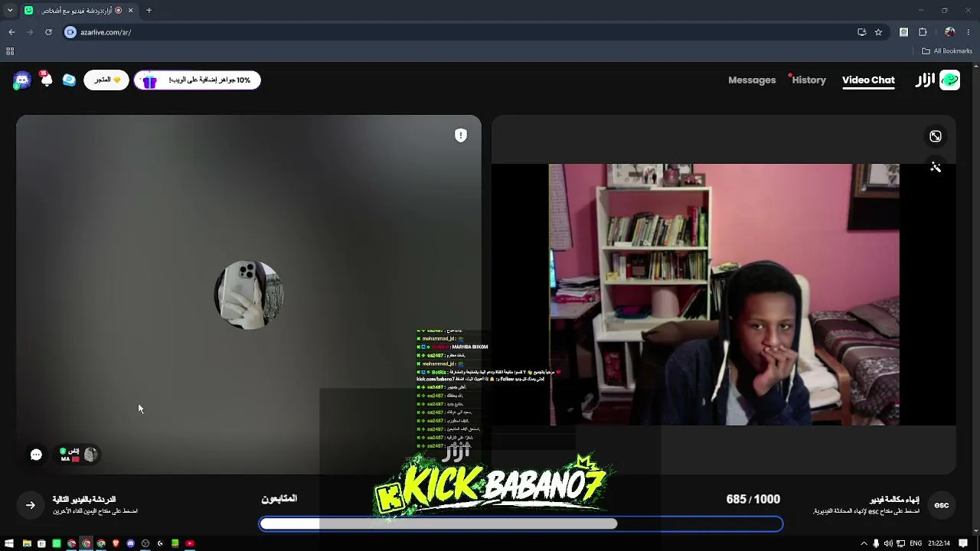The height and width of the screenshot is (551, 980).
Task: Toggle fullscreen on the right video panel
Action: coord(936,136)
